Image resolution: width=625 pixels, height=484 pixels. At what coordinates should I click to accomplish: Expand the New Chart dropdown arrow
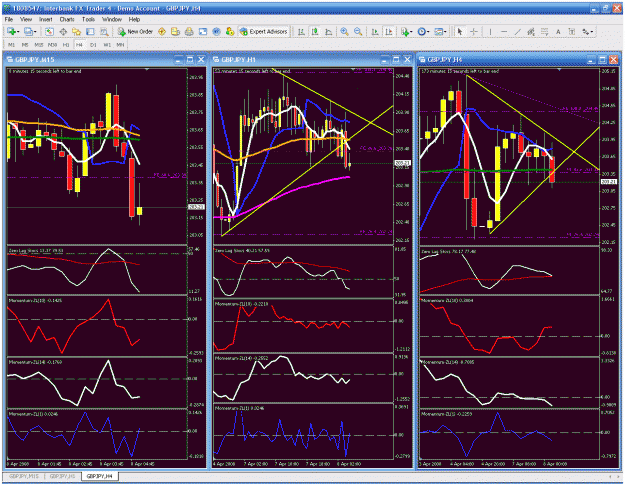pyautogui.click(x=18, y=31)
